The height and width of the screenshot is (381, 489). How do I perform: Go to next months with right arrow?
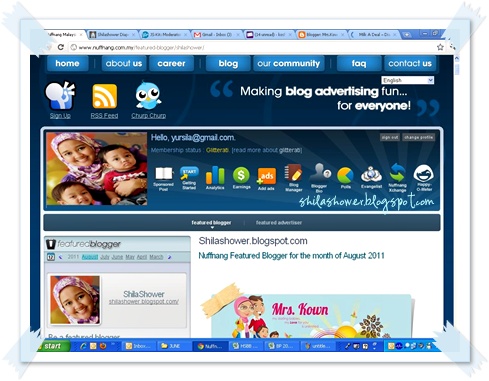tap(169, 257)
